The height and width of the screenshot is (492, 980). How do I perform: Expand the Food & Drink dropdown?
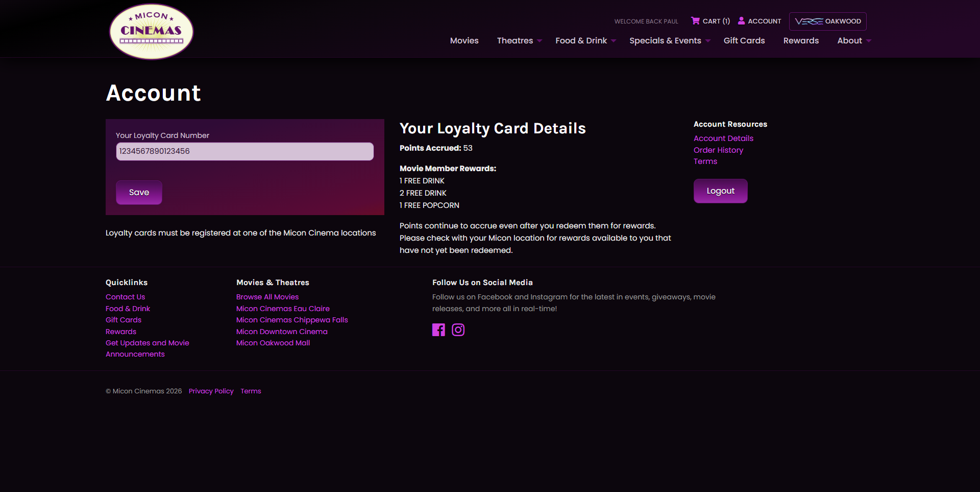tap(585, 41)
